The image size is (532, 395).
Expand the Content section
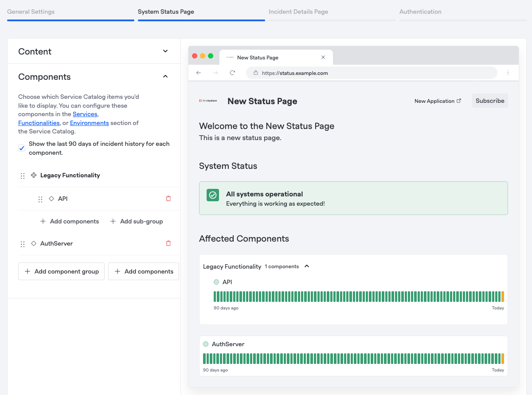click(x=165, y=51)
